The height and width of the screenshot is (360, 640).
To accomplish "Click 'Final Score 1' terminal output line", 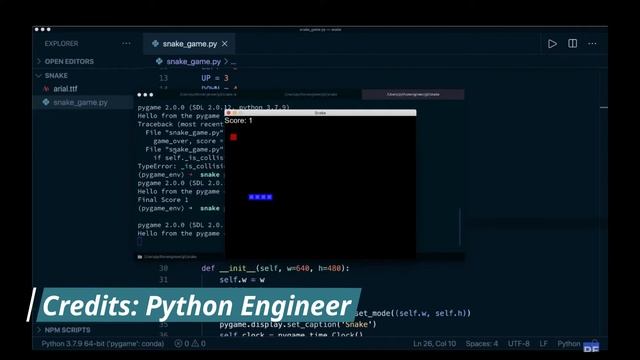I will click(163, 200).
